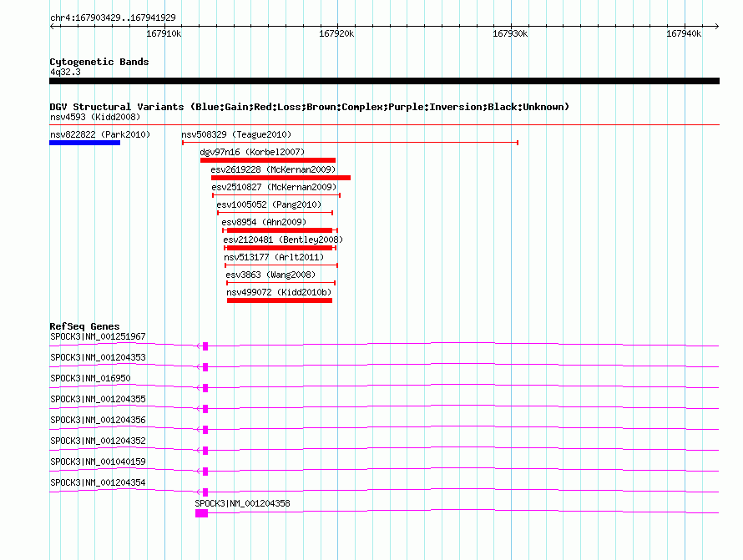Click the right arrow end of the ruler

(x=716, y=26)
